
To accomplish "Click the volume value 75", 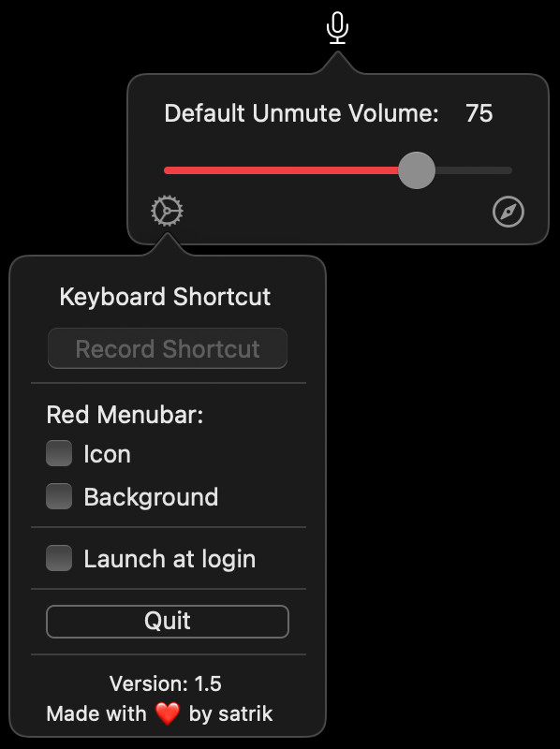I will [x=479, y=113].
